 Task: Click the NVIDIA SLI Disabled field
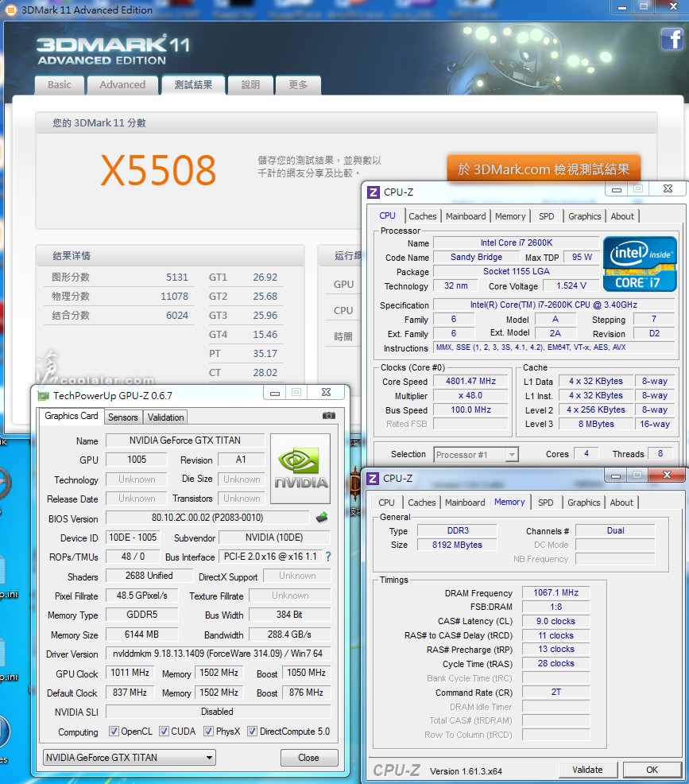[x=218, y=711]
